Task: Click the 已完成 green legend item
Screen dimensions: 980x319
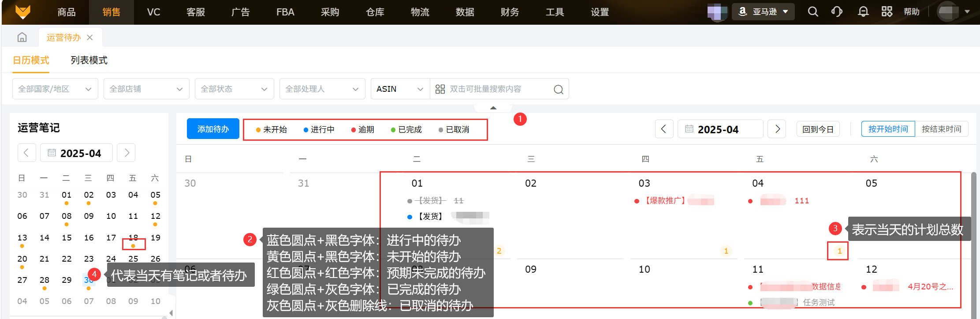Action: (x=406, y=130)
